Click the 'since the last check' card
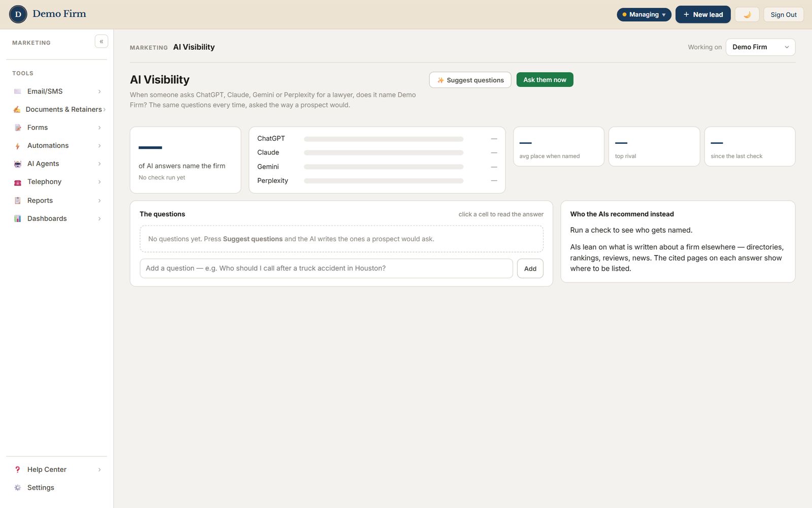Viewport: 812px width, 508px height. click(750, 146)
